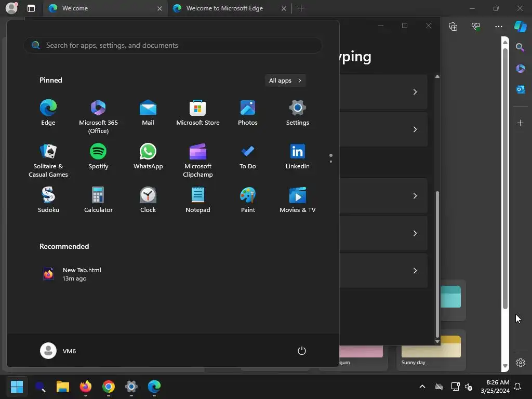Open Outlook in Edge sidebar
This screenshot has width=532, height=399.
coord(520,89)
